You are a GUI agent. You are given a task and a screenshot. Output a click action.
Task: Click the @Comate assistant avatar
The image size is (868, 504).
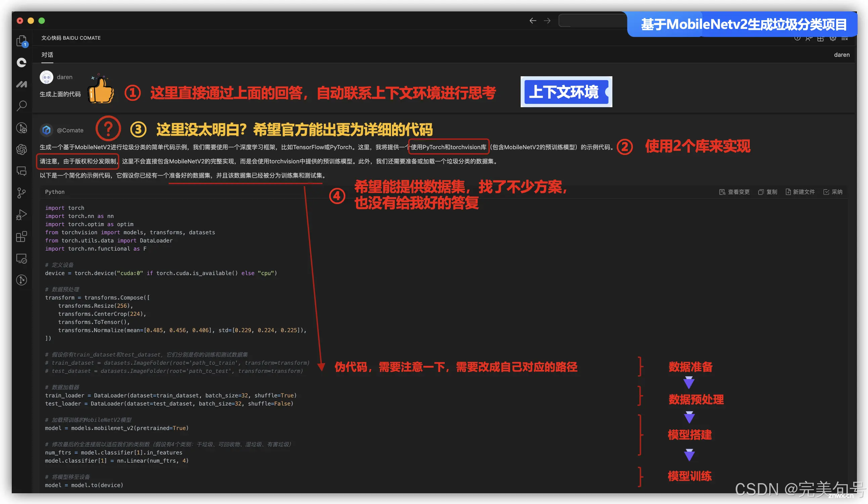(x=46, y=130)
